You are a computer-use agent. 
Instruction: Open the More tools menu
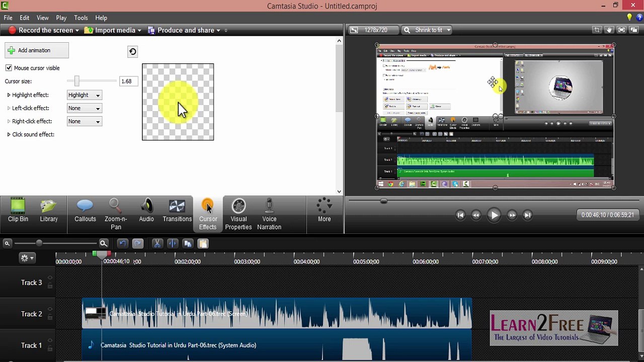[325, 211]
